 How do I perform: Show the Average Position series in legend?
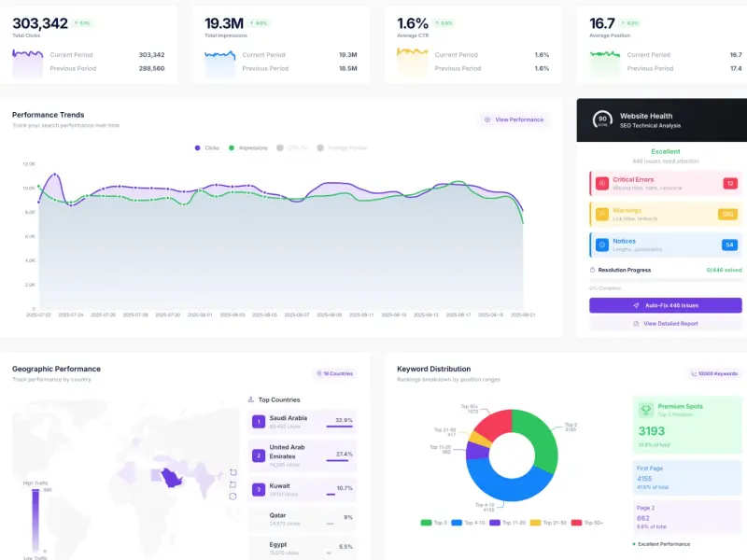(x=342, y=148)
